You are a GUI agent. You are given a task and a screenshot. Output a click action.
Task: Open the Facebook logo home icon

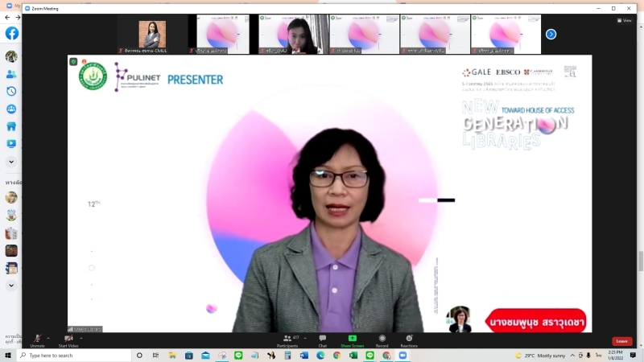[x=11, y=33]
